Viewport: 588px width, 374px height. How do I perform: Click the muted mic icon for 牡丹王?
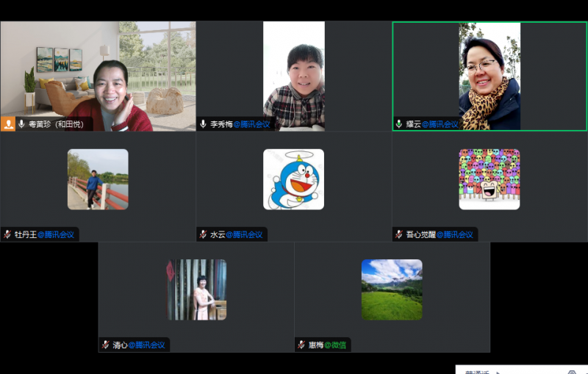click(7, 234)
